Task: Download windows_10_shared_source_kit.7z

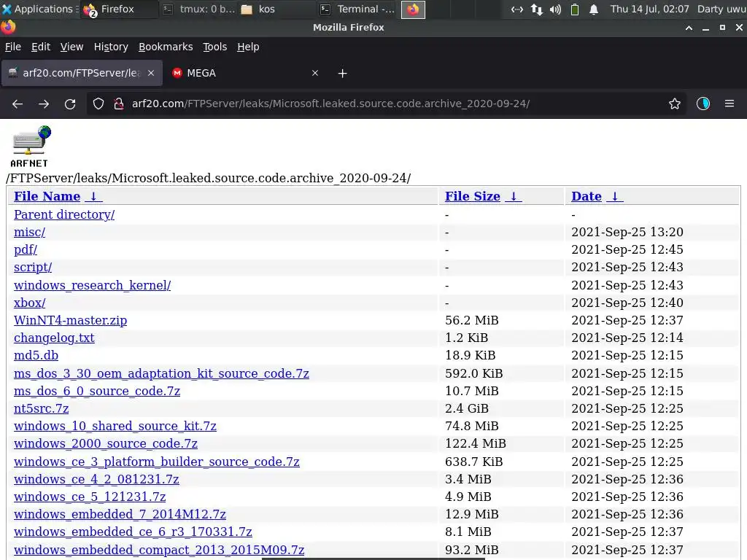Action: click(x=115, y=426)
